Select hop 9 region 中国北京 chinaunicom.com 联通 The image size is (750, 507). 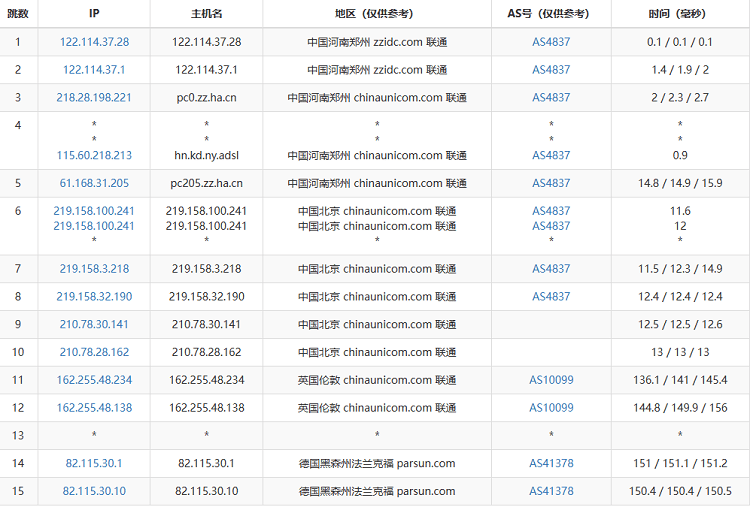377,324
